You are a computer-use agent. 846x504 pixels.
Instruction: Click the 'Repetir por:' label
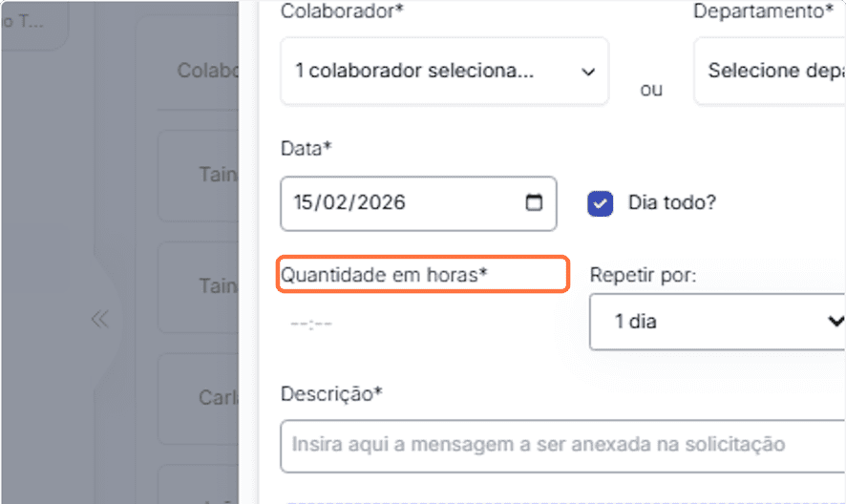tap(643, 275)
